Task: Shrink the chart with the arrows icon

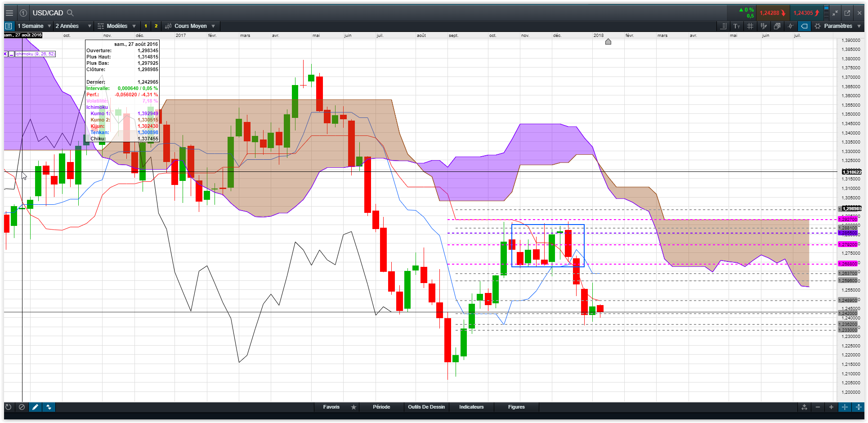Action: pos(835,13)
